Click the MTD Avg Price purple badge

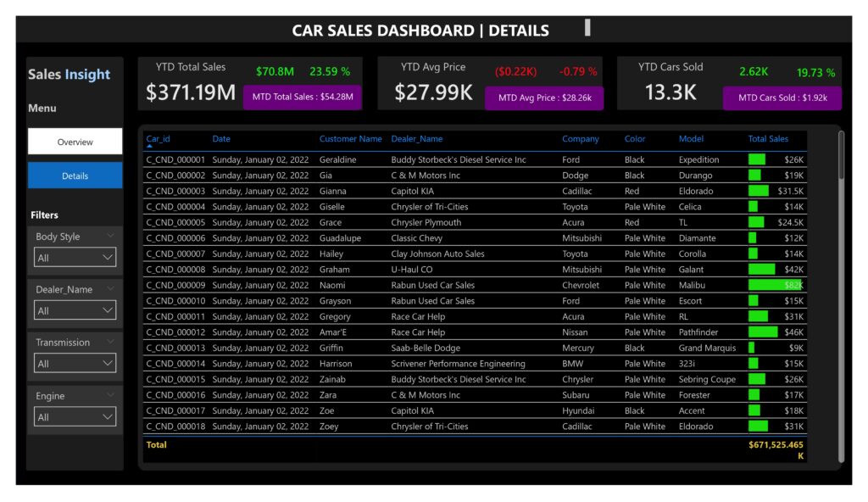coord(544,98)
